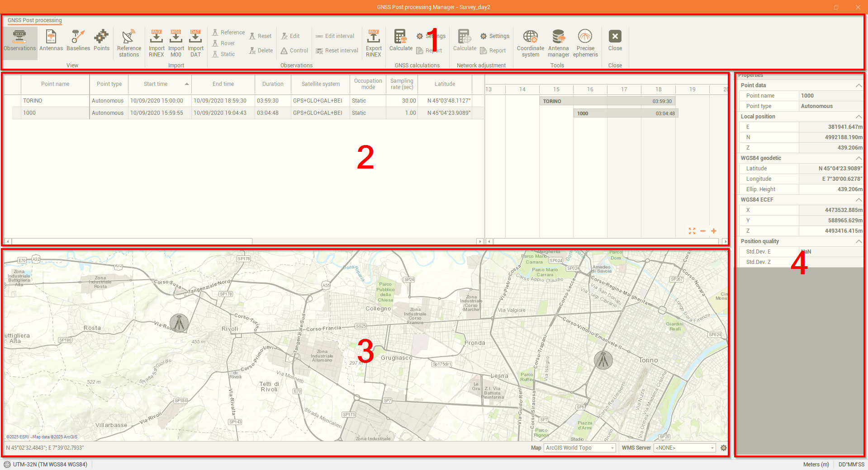Screen dimensions: 868x470
Task: Select the TORINO bar in timeline
Action: [x=607, y=101]
